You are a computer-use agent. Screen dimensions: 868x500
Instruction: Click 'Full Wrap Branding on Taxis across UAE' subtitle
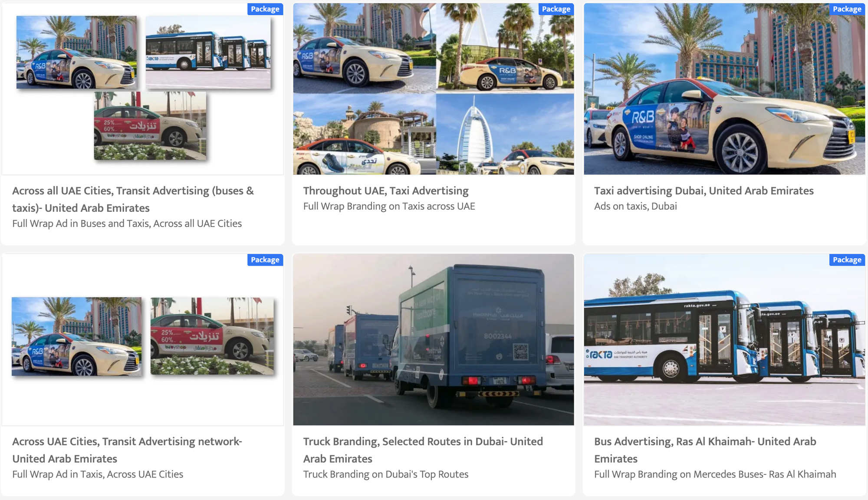pos(389,207)
